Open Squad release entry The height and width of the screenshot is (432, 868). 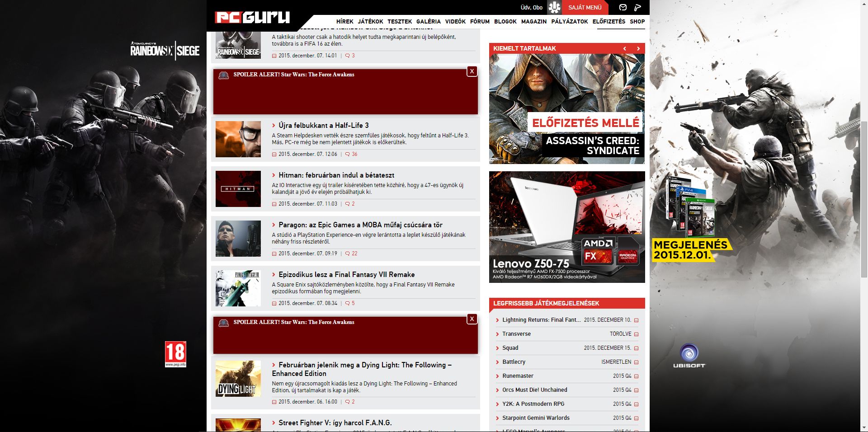tap(510, 347)
